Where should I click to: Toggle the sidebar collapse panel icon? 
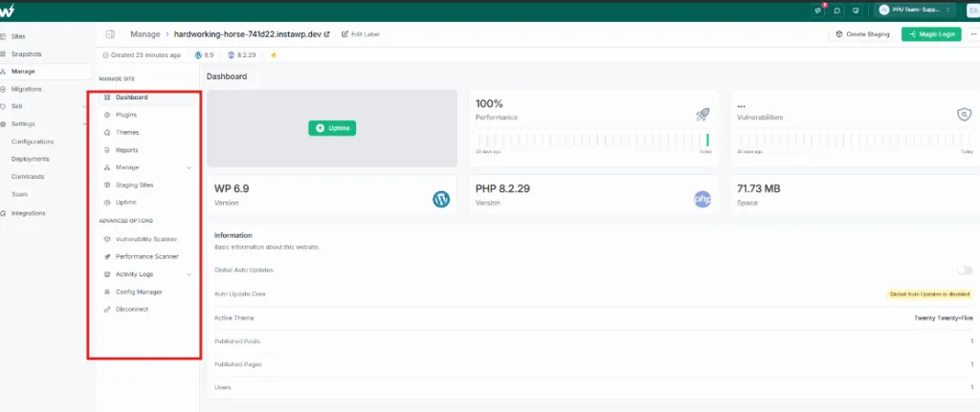(x=111, y=34)
